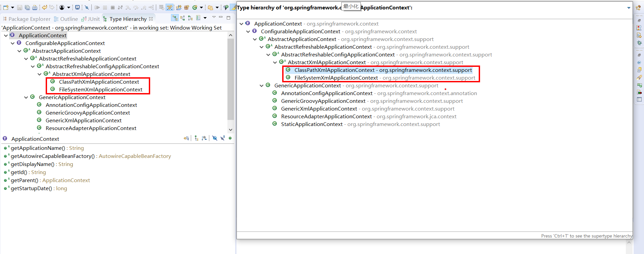
Task: Open dropdown arrow beside the black profile icon
Action: point(69,7)
